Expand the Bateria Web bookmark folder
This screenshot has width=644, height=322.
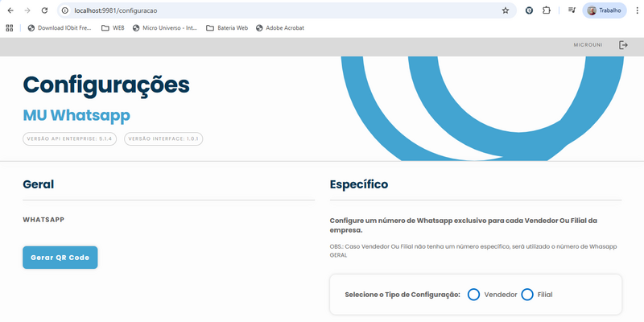(x=226, y=27)
